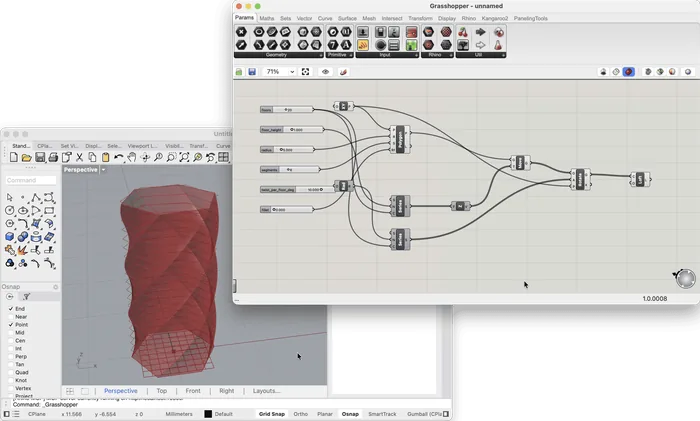Toggle Osnap in Rhino status bar
The width and height of the screenshot is (700, 421).
click(x=350, y=414)
